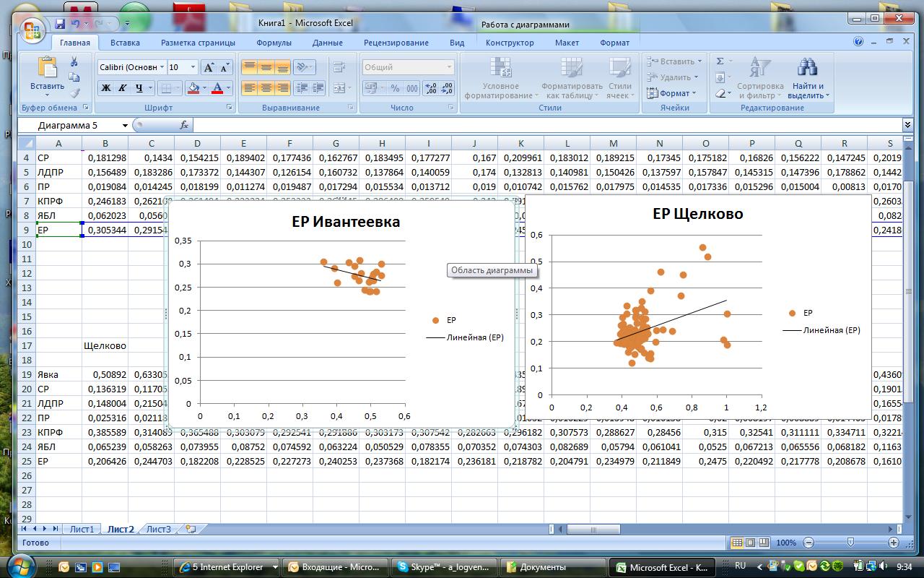
Task: Click the zoom in plus icon
Action: [x=894, y=543]
